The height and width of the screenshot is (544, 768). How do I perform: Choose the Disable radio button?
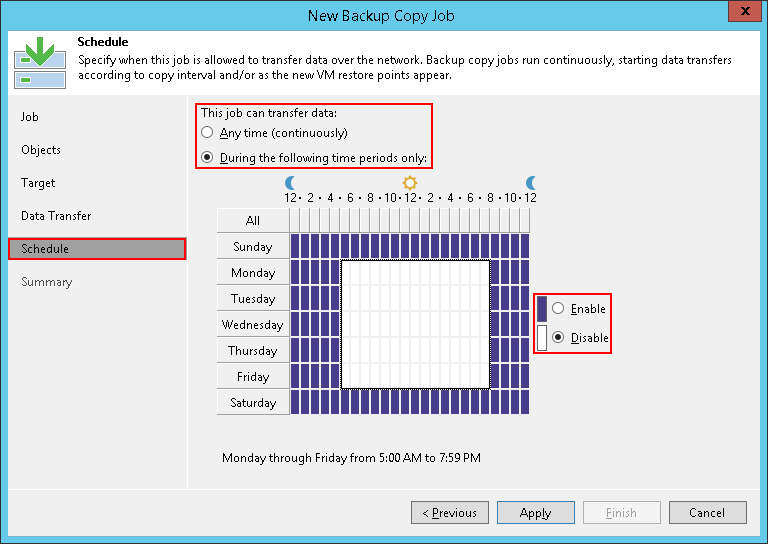pyautogui.click(x=558, y=338)
